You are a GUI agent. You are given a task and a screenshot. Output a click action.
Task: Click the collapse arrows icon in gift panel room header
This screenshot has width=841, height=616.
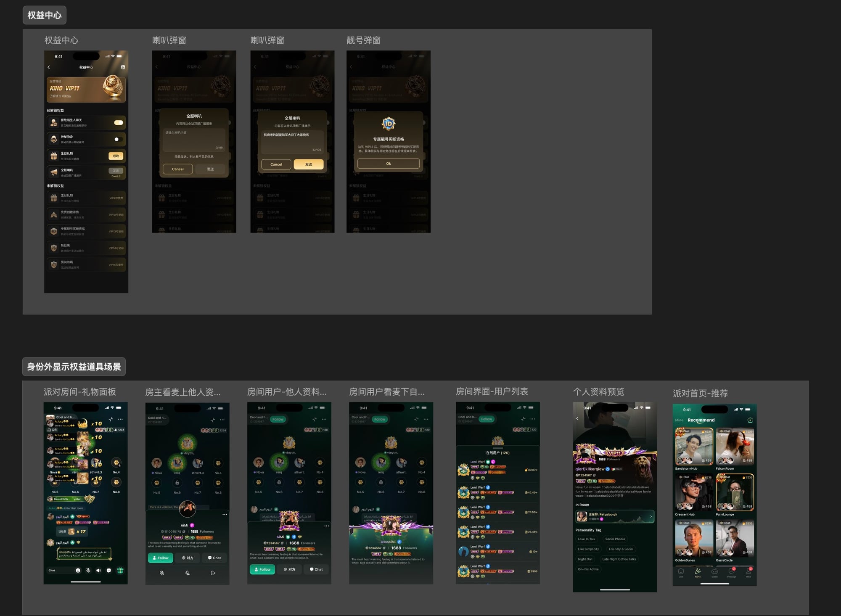point(111,419)
